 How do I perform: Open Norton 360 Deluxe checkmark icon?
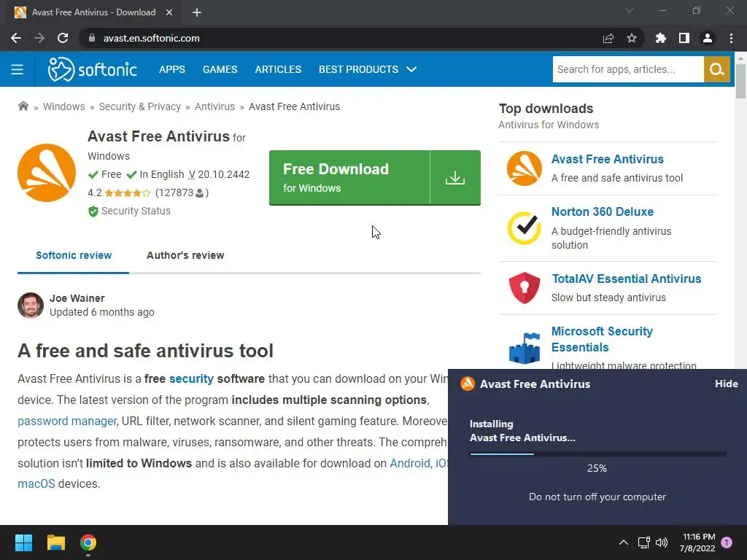[524, 227]
